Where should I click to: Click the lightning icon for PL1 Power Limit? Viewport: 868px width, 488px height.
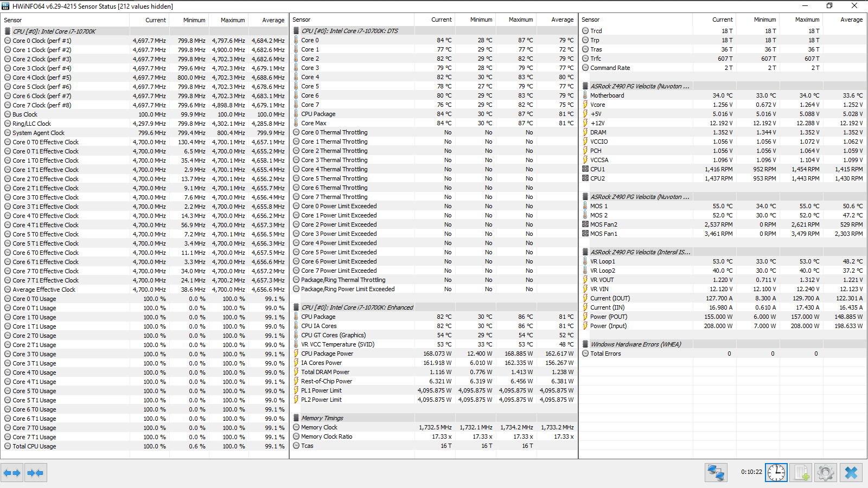coord(296,390)
